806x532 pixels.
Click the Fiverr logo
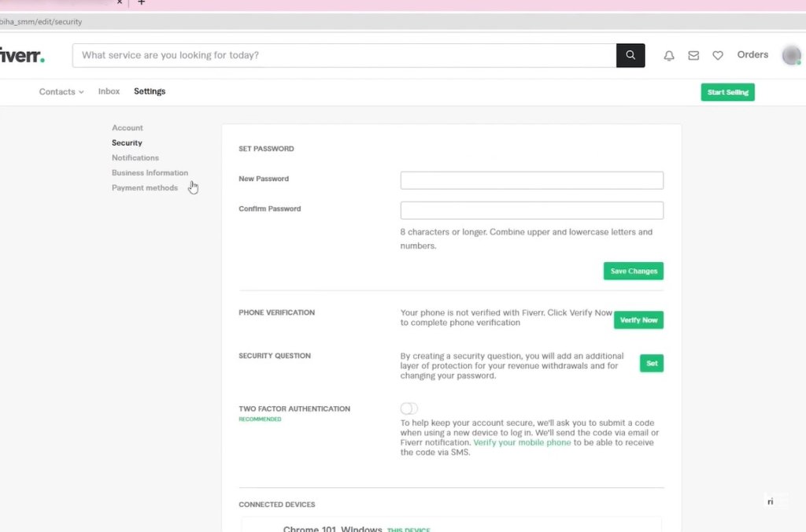pyautogui.click(x=22, y=55)
